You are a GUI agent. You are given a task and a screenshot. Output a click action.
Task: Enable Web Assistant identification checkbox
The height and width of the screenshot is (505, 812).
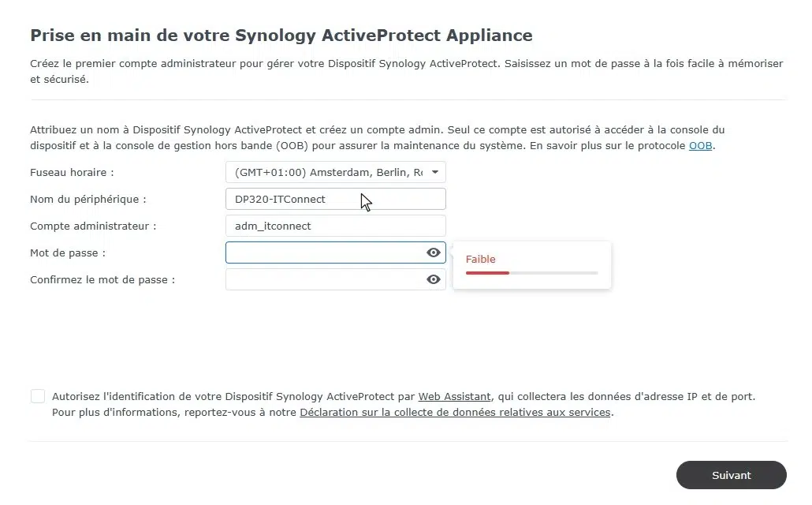coord(38,396)
